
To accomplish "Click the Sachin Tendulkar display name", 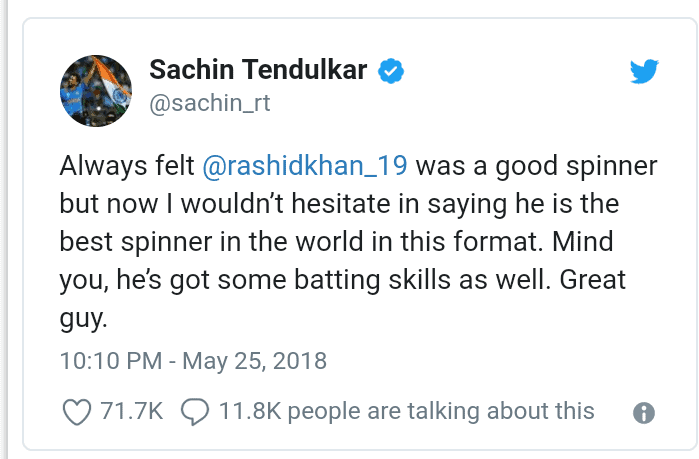I will point(258,70).
